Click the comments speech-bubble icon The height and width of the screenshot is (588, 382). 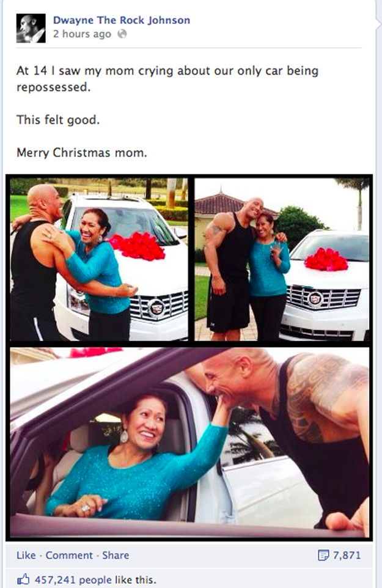click(323, 556)
